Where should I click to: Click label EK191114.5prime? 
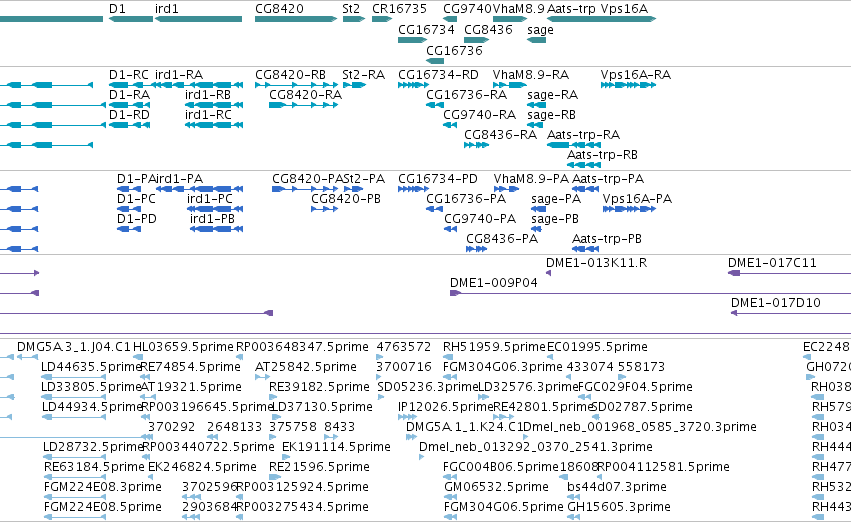pos(336,447)
